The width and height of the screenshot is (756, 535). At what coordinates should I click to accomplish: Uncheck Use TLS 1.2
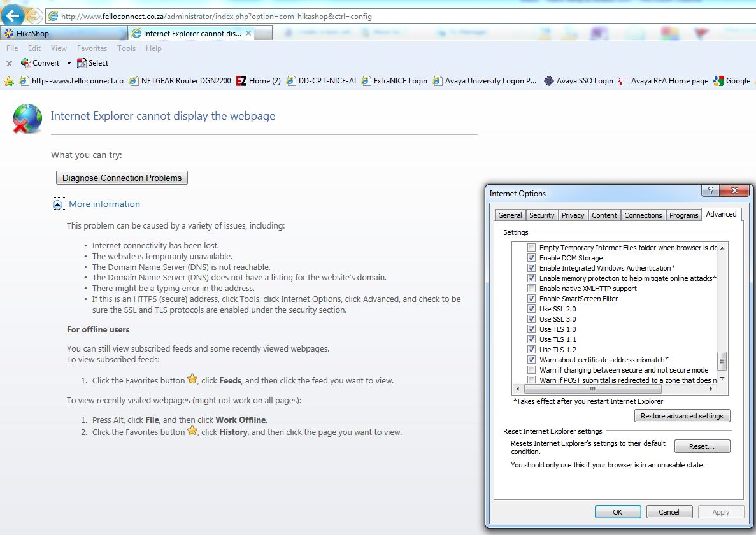coord(531,350)
